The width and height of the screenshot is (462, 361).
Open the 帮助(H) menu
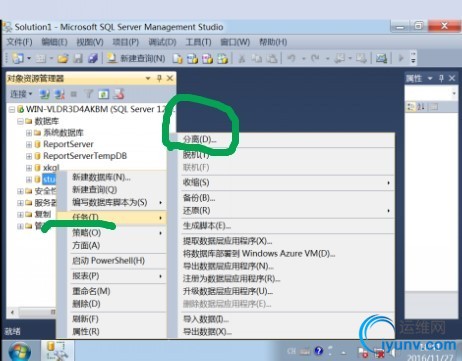tap(273, 42)
